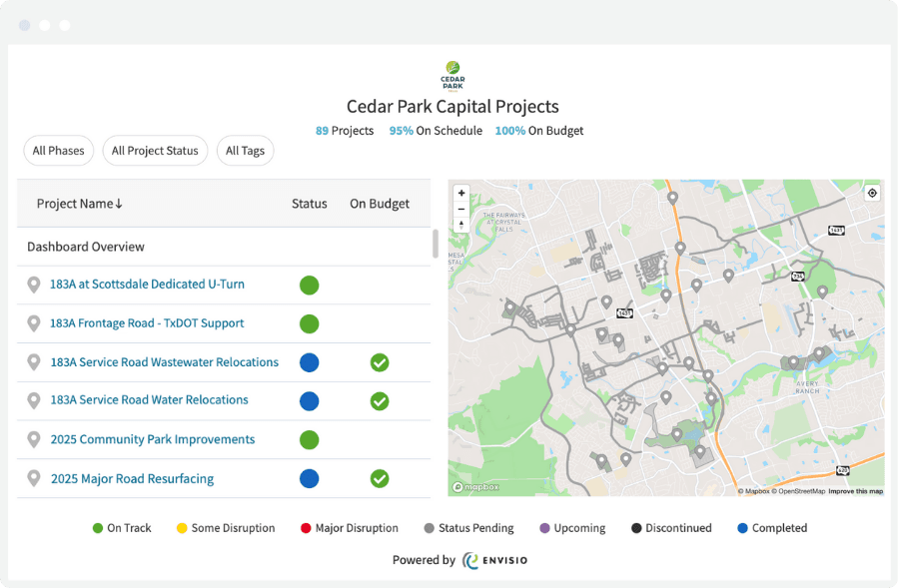Click the Dashboard Overview row
899x588 pixels.
coord(224,247)
